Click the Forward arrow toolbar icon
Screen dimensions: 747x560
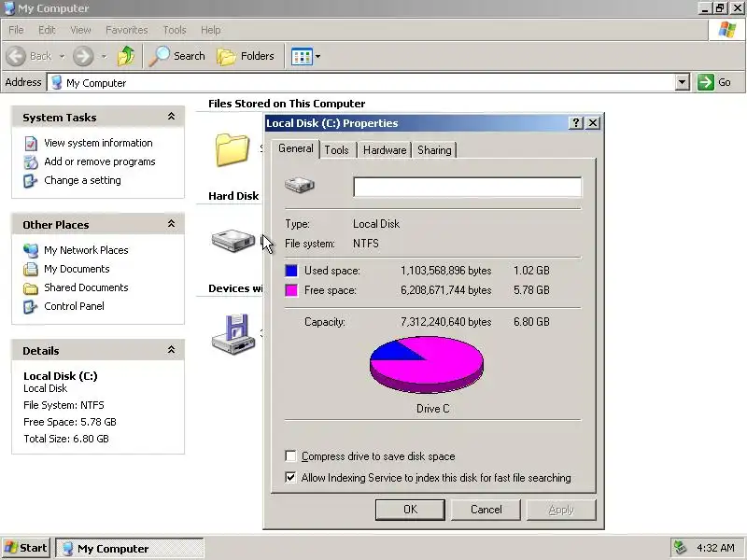tap(83, 56)
